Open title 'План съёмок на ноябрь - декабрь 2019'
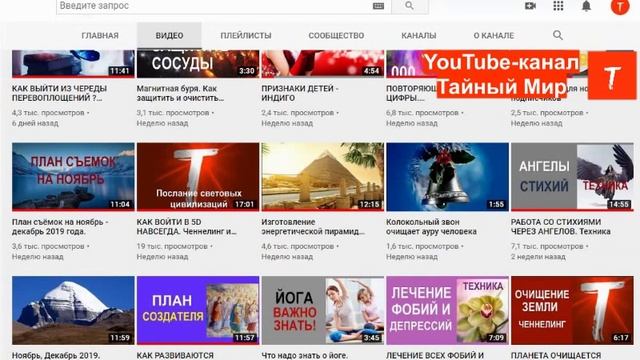The image size is (640, 360). pos(60,227)
